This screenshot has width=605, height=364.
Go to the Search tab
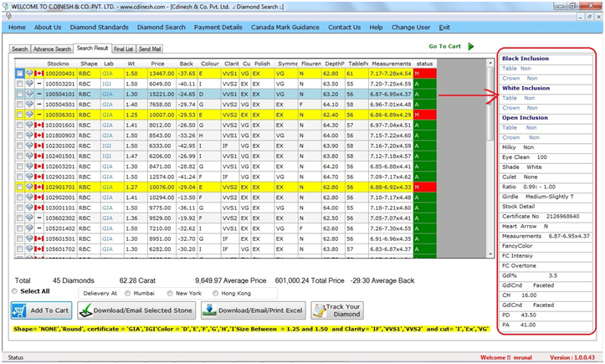pyautogui.click(x=20, y=49)
